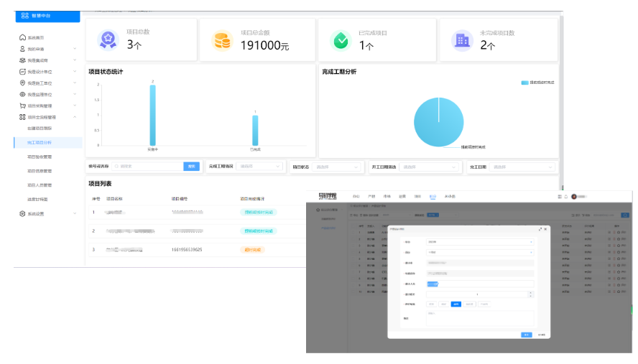Click the number stepper arrows in dialog
The width and height of the screenshot is (638, 364).
(530, 294)
